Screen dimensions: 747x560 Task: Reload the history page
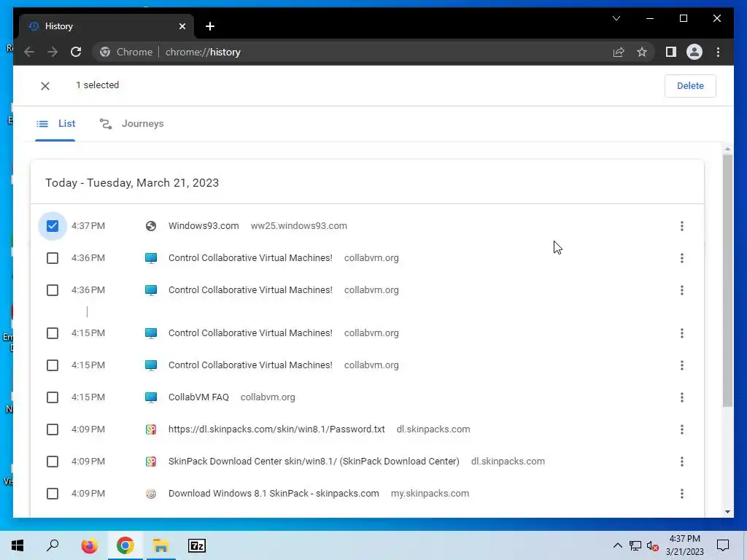(76, 52)
